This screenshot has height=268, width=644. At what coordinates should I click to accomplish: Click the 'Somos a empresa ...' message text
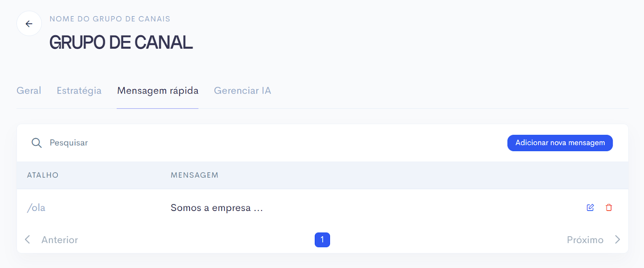(x=217, y=208)
